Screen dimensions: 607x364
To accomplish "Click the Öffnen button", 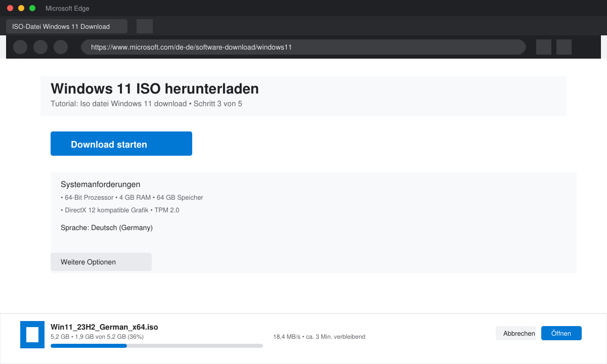I will 561,333.
